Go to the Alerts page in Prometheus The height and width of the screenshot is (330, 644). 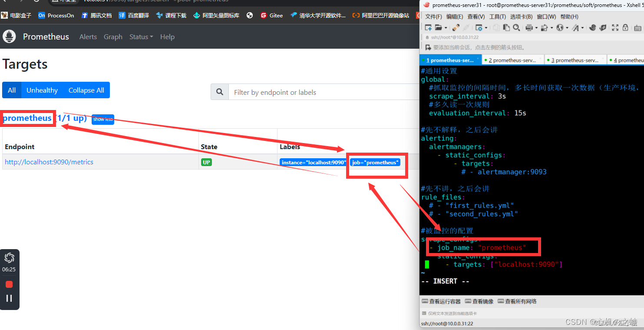pyautogui.click(x=88, y=37)
